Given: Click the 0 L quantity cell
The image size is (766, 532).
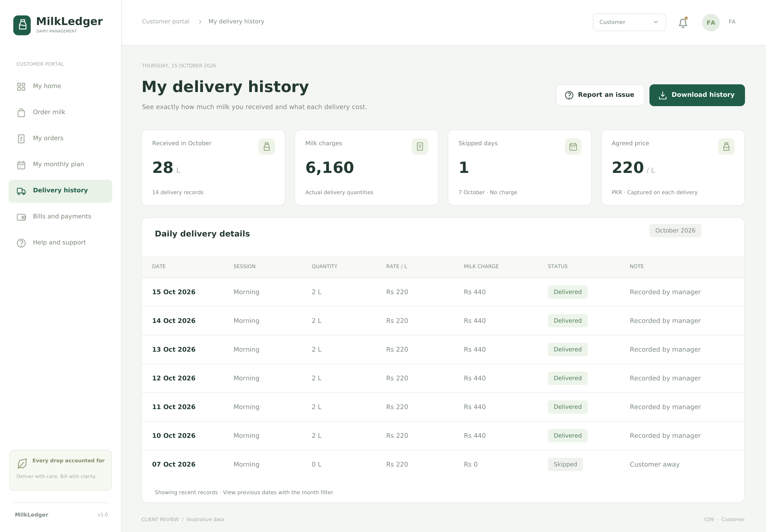Looking at the screenshot, I should (316, 464).
